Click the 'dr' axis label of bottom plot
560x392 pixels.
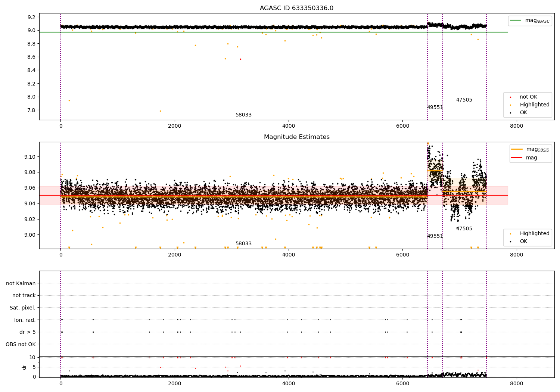pos(24,367)
